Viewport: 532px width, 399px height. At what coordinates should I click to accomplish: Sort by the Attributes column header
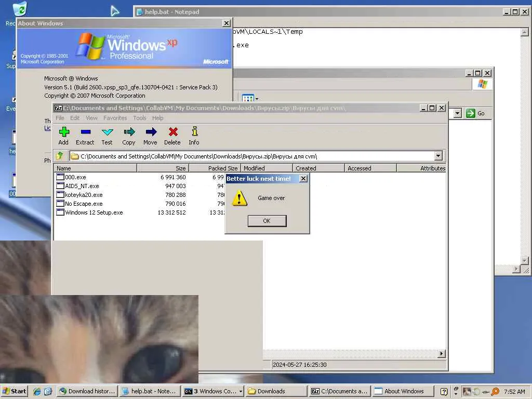tap(421, 168)
